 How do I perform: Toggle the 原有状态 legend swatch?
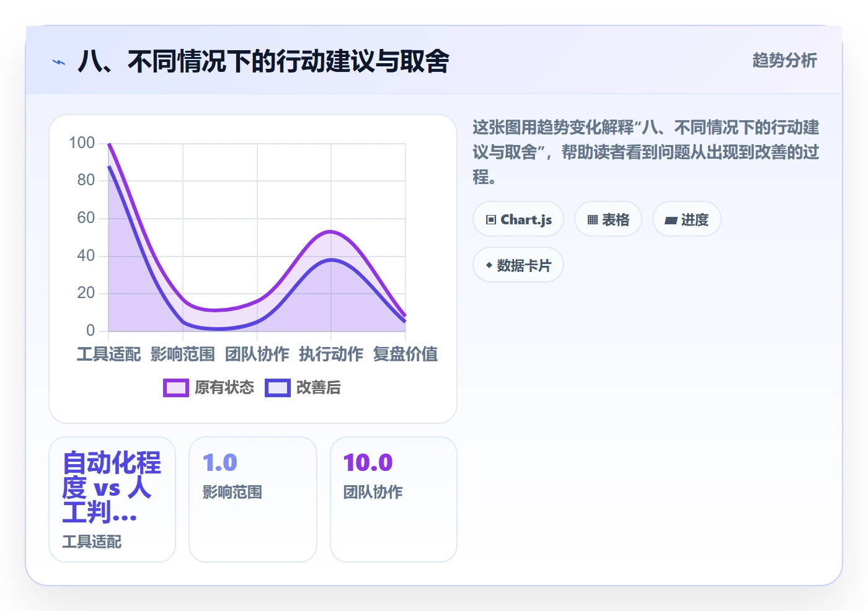tap(176, 388)
